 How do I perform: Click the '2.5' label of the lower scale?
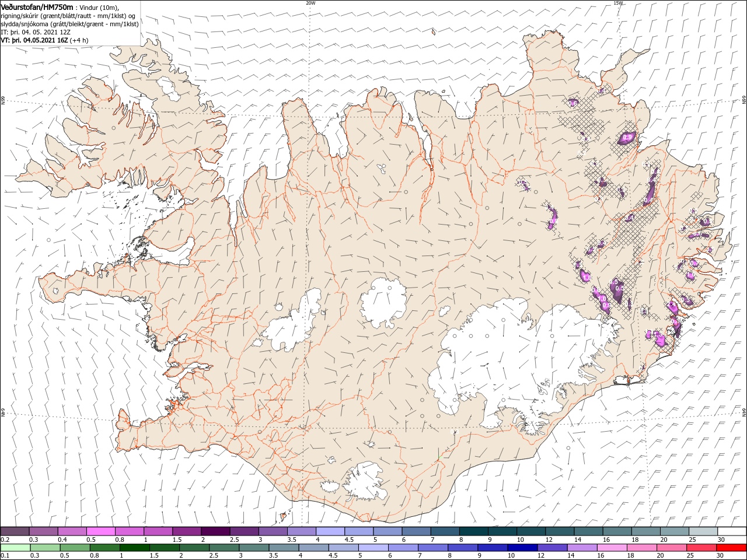[x=214, y=555]
